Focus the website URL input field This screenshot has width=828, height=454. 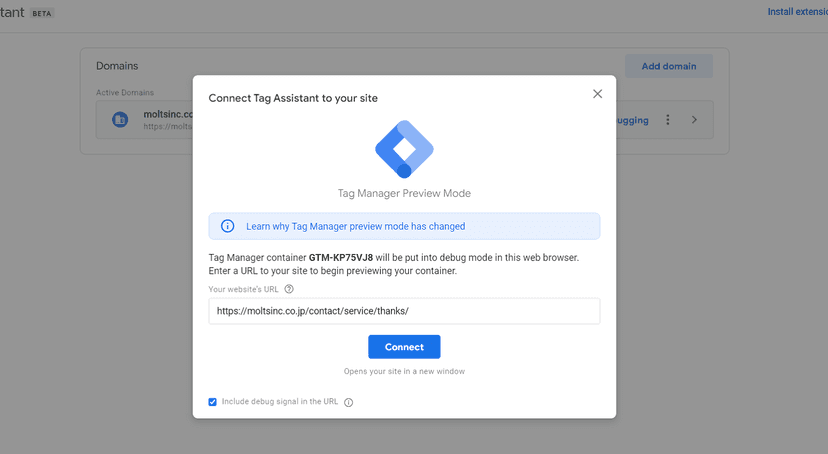point(404,311)
